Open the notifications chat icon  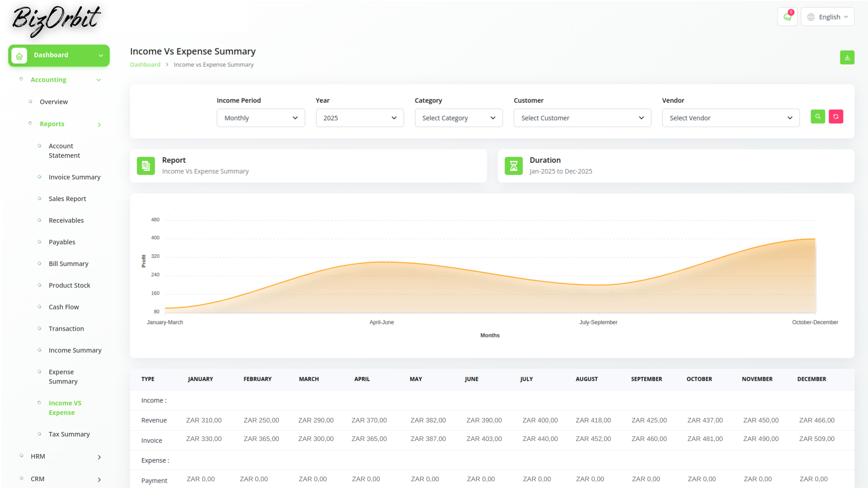point(787,17)
